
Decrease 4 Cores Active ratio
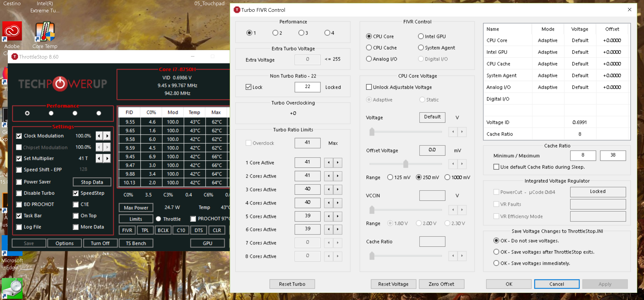pos(328,203)
